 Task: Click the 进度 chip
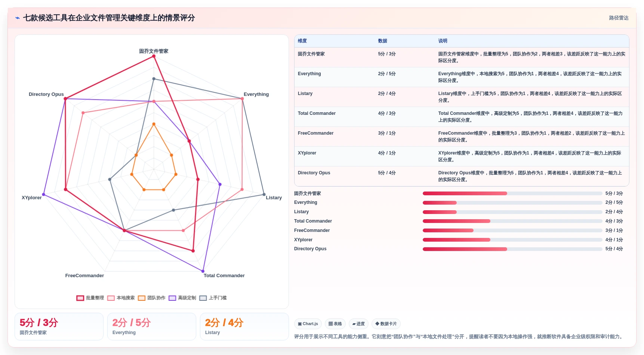pyautogui.click(x=358, y=324)
